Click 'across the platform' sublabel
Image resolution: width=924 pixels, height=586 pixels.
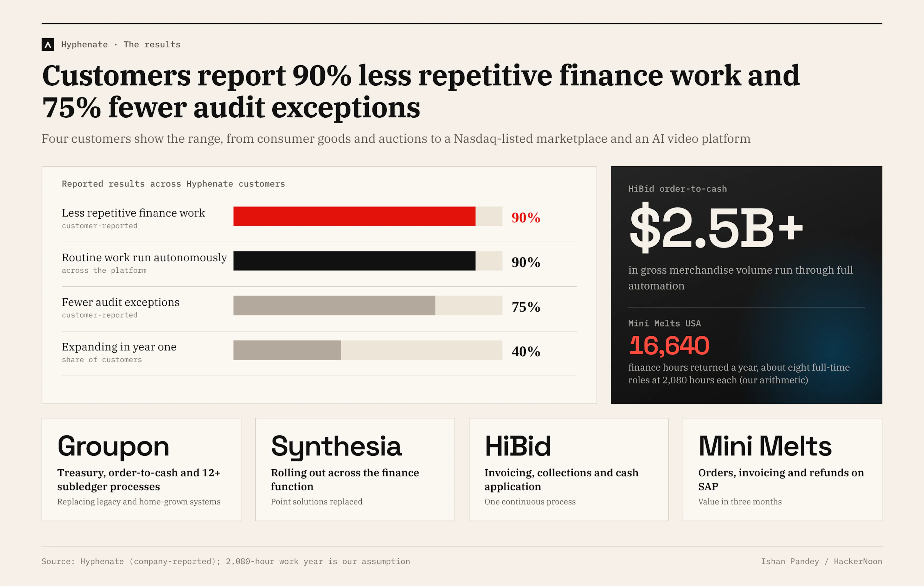(x=104, y=270)
